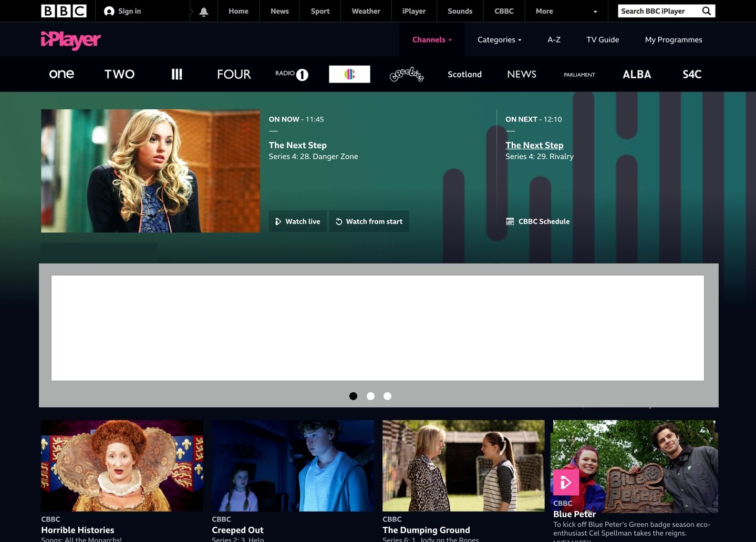Click the BBC logo

coord(64,11)
